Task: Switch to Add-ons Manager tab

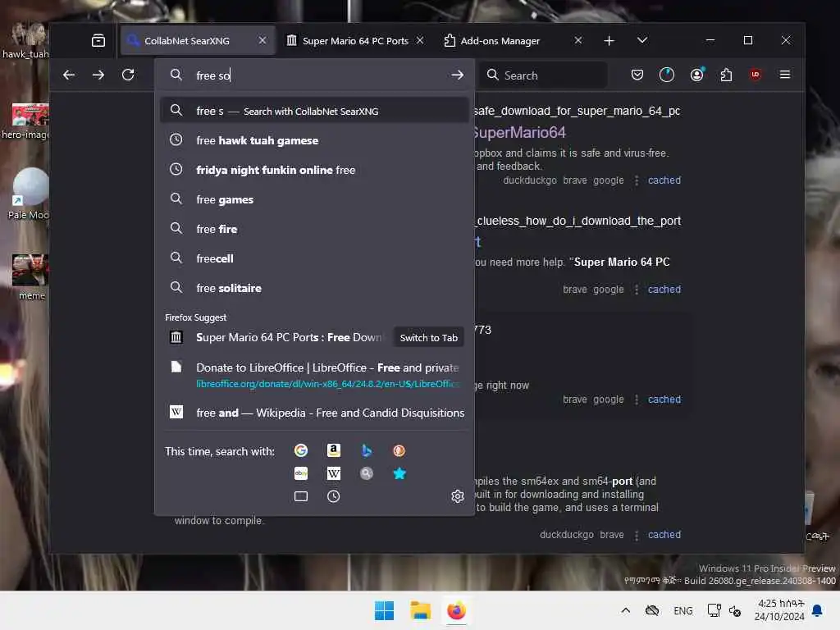Action: (514, 41)
